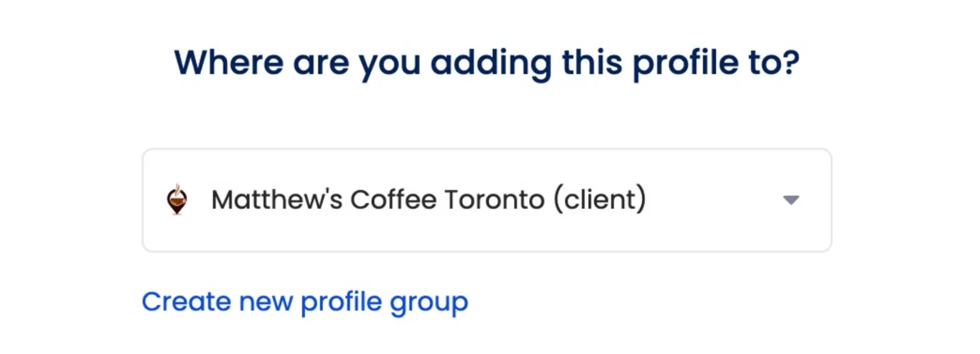The image size is (980, 354).
Task: Open the Matthew's Coffee Toronto dropdown
Action: tap(486, 200)
